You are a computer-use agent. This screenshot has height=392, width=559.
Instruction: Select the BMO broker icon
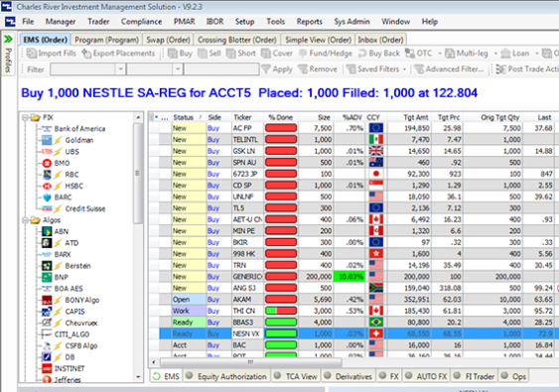[x=47, y=163]
